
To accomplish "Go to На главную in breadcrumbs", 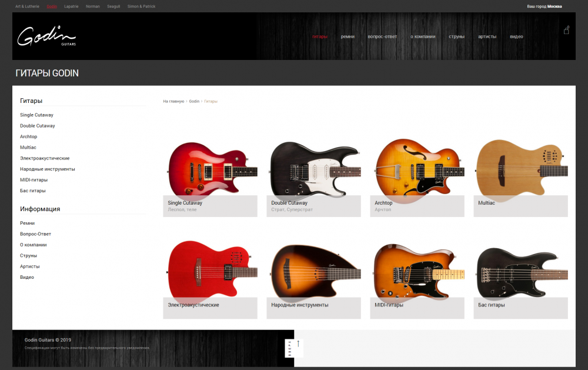I will [173, 101].
